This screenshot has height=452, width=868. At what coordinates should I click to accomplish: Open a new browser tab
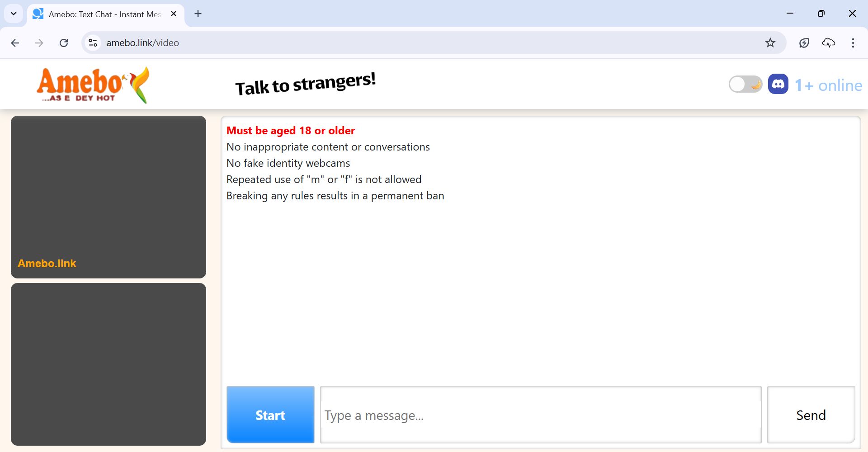point(198,14)
